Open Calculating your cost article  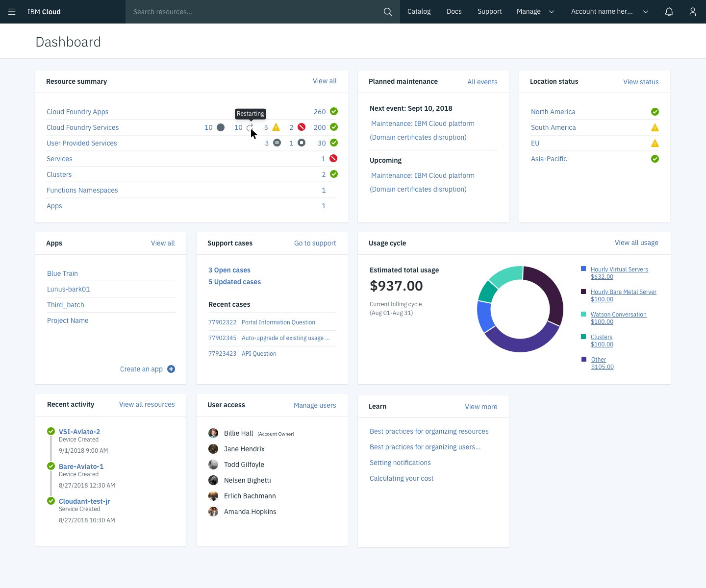(402, 478)
